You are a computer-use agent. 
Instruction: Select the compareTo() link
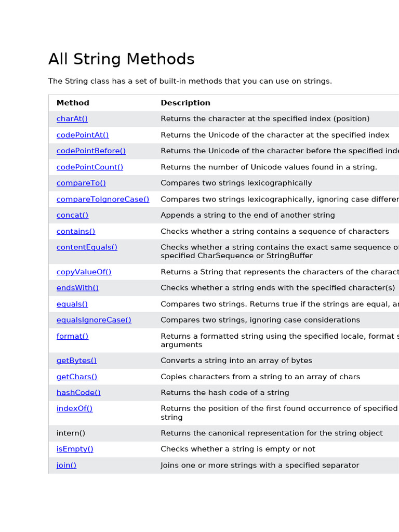pos(81,183)
